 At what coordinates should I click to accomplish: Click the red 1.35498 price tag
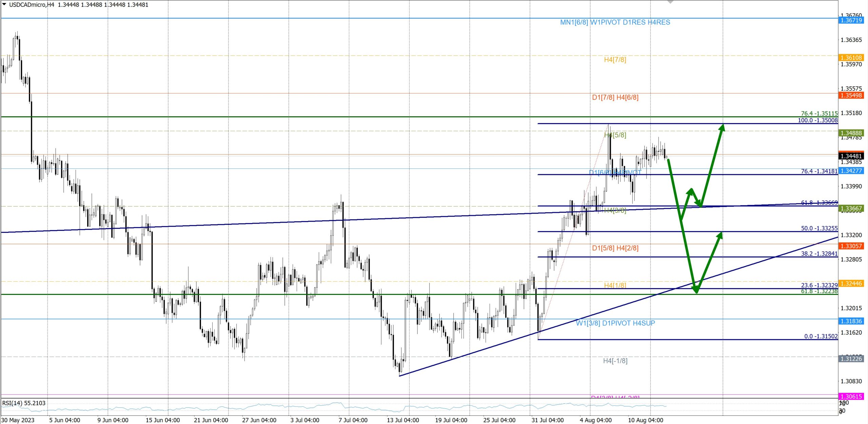(851, 96)
